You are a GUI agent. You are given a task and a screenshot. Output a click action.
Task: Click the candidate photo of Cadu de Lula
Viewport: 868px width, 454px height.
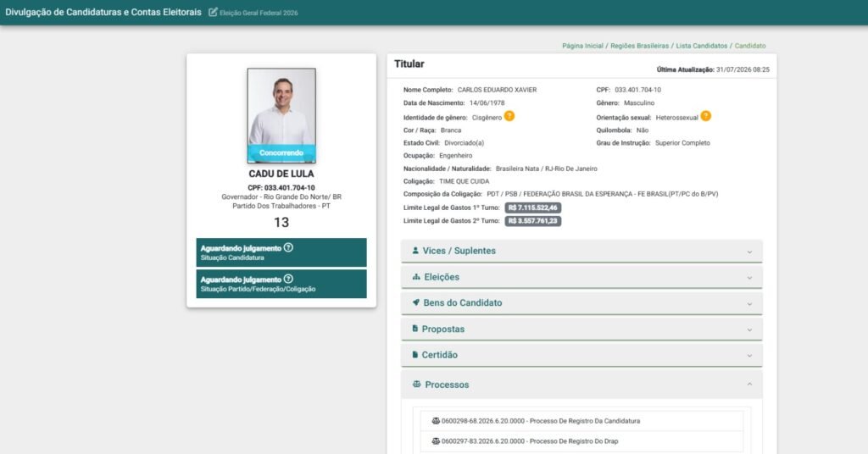[281, 115]
